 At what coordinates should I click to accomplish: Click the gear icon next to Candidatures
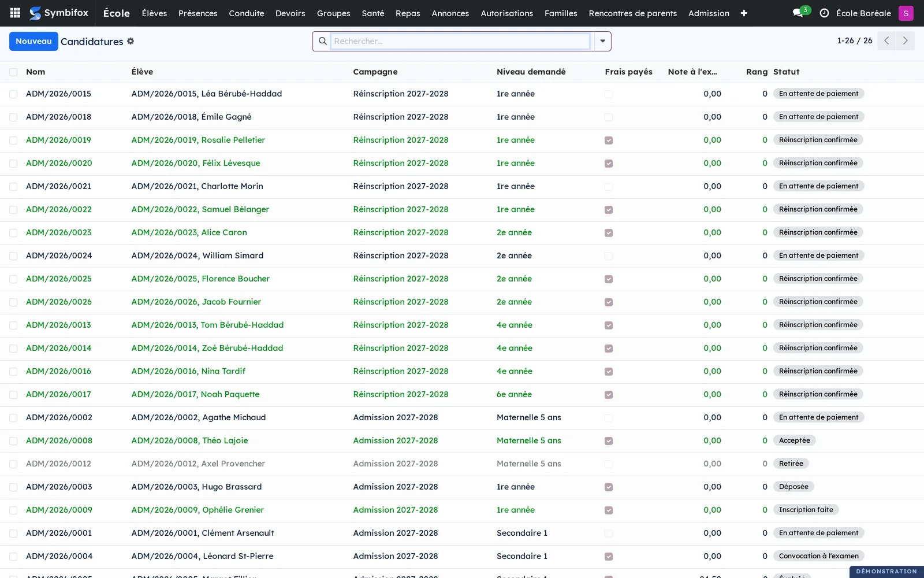pos(131,41)
